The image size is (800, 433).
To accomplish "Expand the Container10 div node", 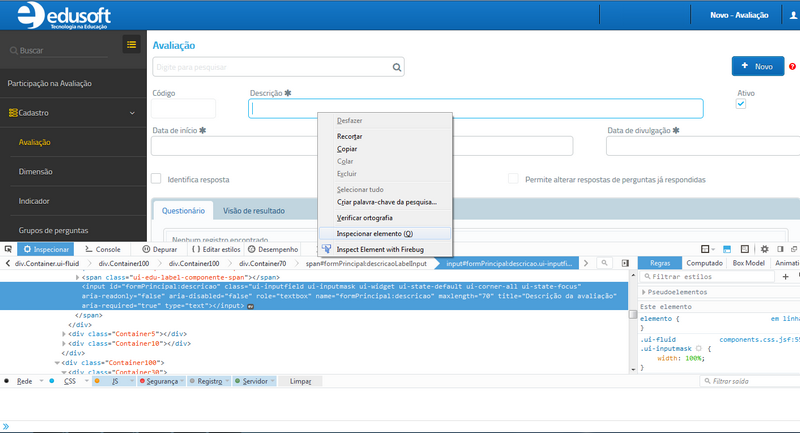I will click(x=64, y=344).
